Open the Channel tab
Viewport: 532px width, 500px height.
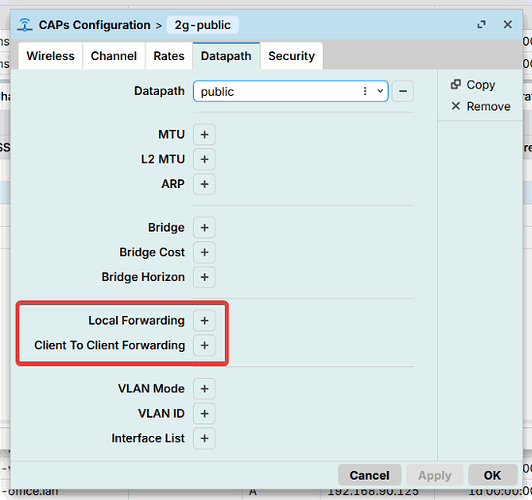point(114,56)
